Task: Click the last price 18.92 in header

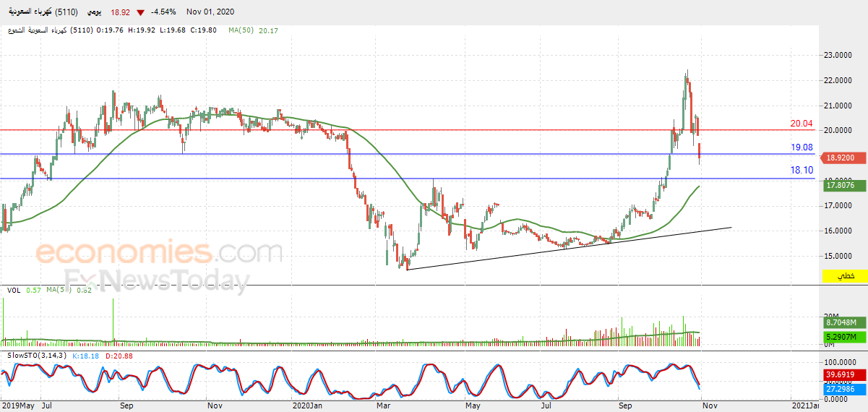Action: pyautogui.click(x=121, y=13)
